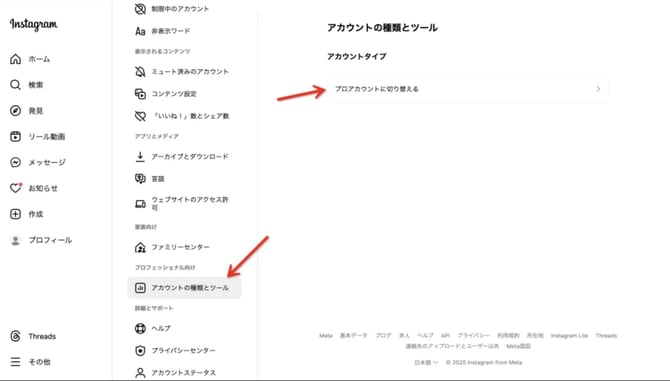Click プライバシーセンター shield icon
Image resolution: width=670 pixels, height=381 pixels.
[x=140, y=351]
